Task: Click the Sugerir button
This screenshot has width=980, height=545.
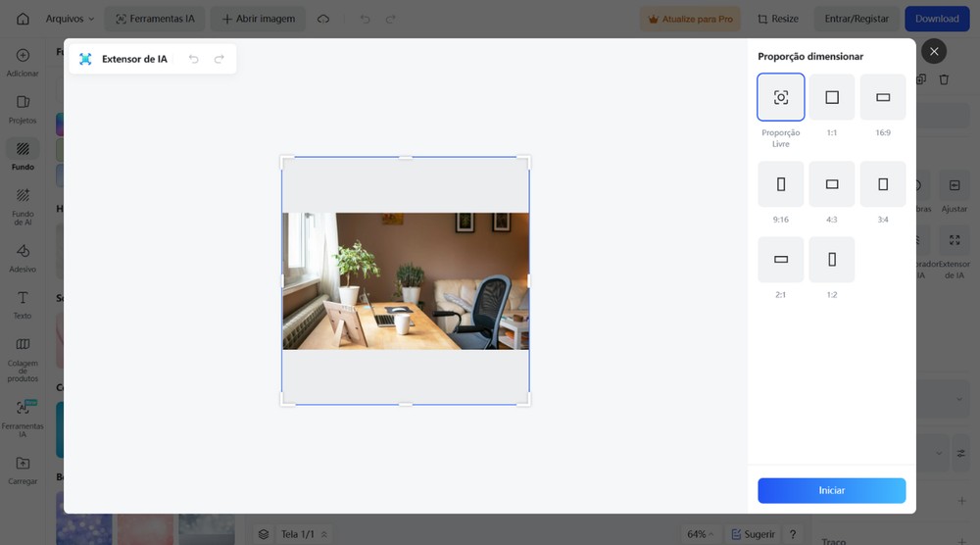Action: click(753, 534)
